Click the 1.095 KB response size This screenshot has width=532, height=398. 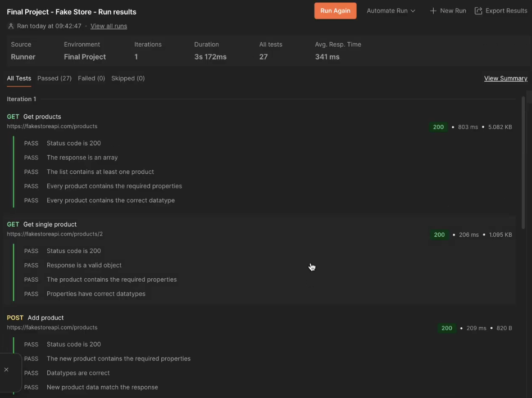[501, 234]
